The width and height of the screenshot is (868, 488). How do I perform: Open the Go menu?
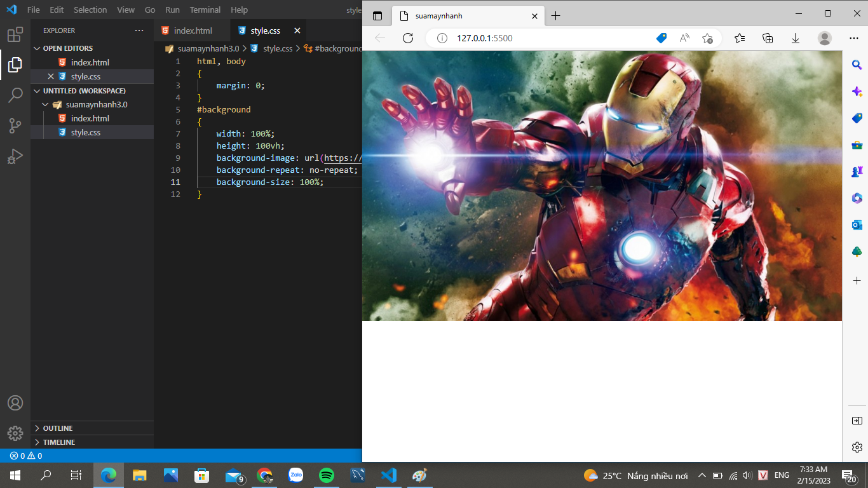tap(150, 10)
